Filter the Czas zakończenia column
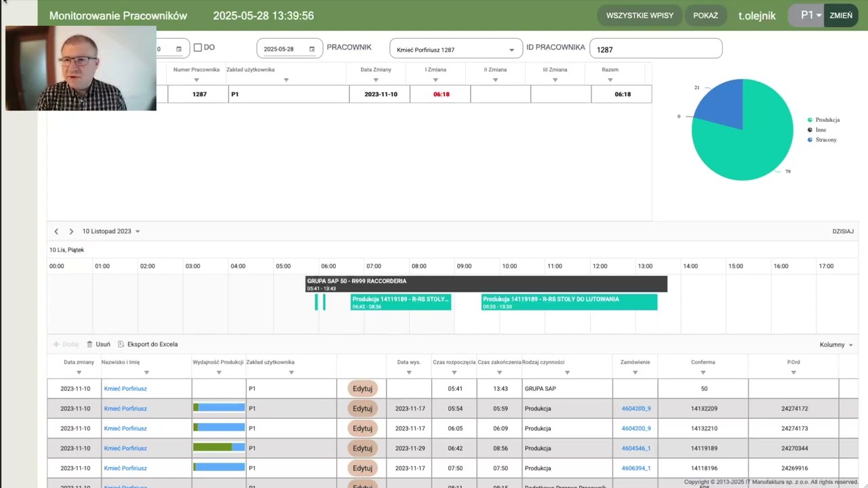868x488 pixels. 499,373
